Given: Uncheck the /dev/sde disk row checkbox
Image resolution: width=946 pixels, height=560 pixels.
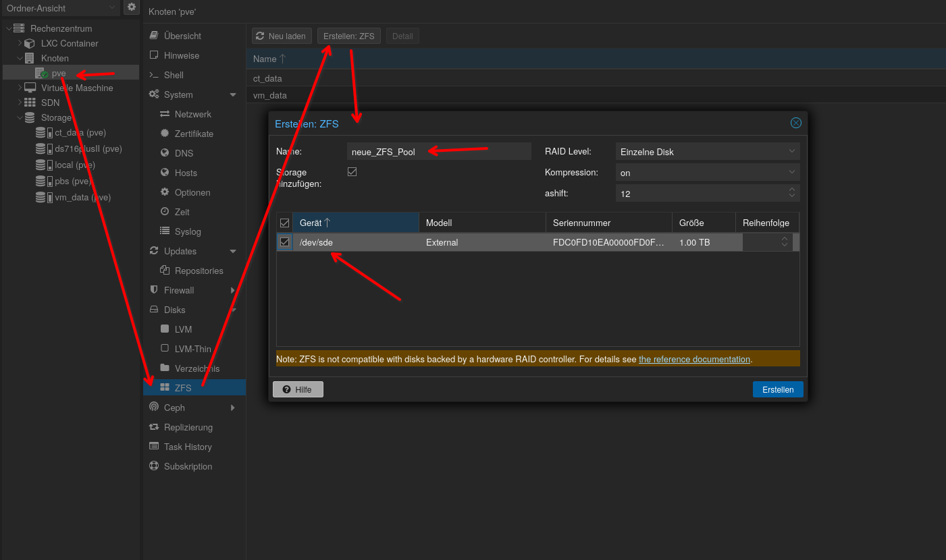Looking at the screenshot, I should (x=285, y=242).
